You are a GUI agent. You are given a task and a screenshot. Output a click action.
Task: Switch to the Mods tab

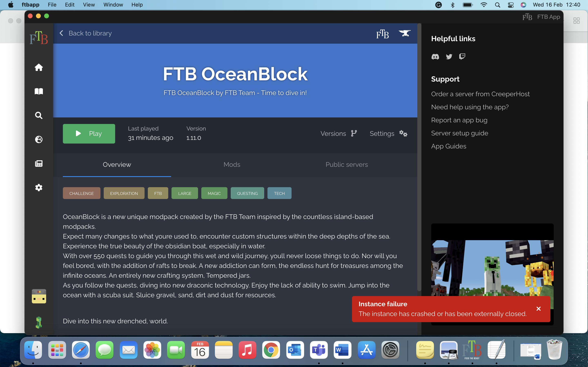[231, 165]
